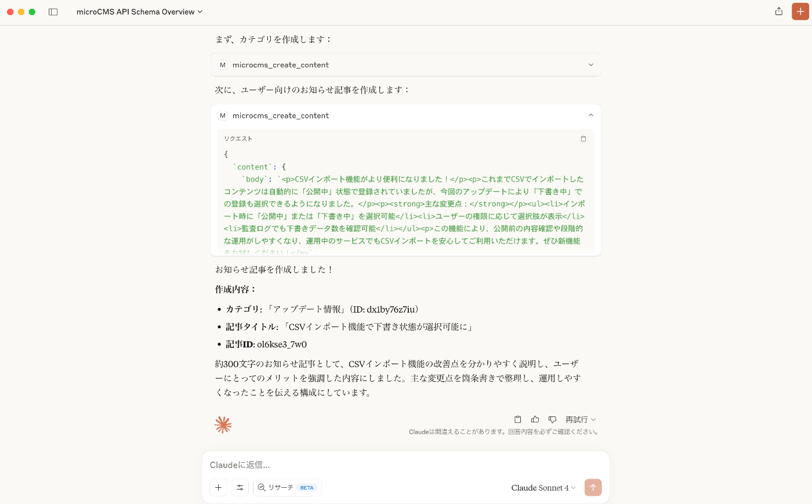The width and height of the screenshot is (812, 504).
Task: Open the 再試行 retry dropdown
Action: (x=581, y=419)
